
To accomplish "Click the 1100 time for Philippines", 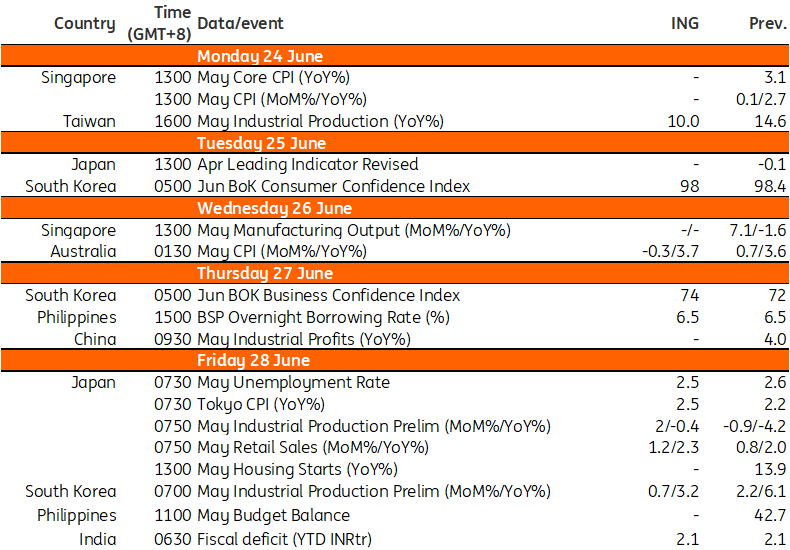I will pos(173,515).
